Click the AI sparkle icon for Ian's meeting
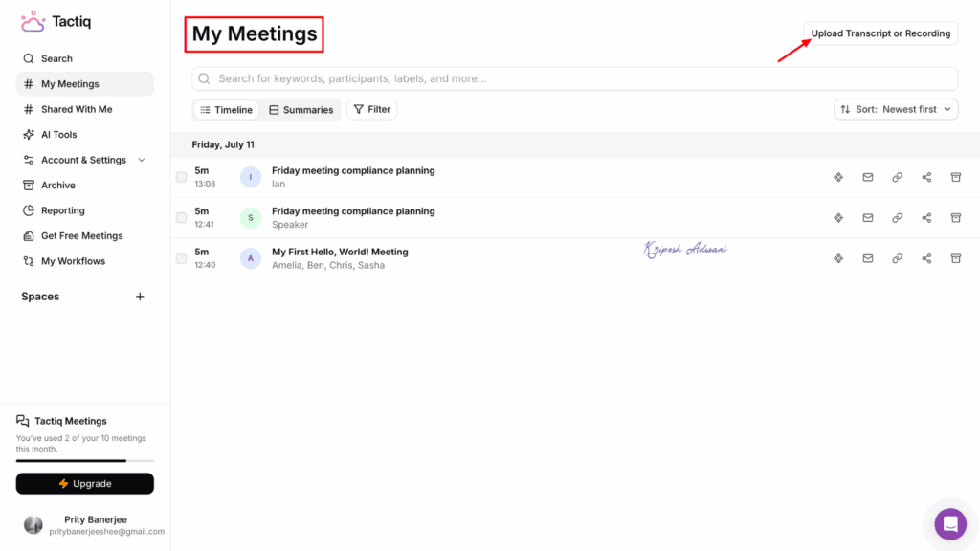 838,177
